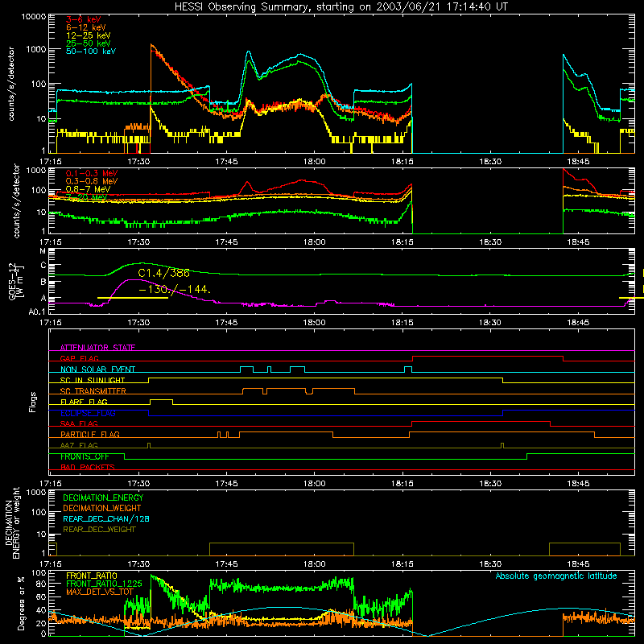Screen dimensions: 644x644
Task: Click the 6-12 keV legend label
Action: point(86,27)
